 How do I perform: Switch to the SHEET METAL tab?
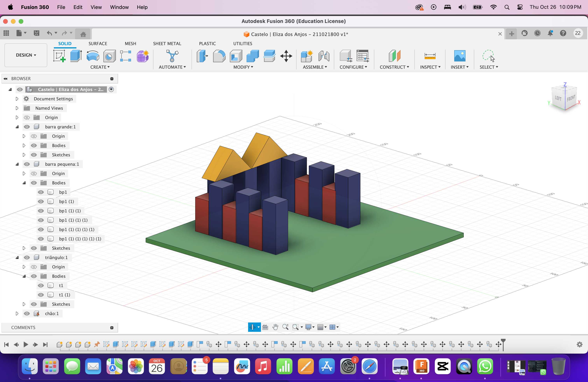tap(167, 44)
